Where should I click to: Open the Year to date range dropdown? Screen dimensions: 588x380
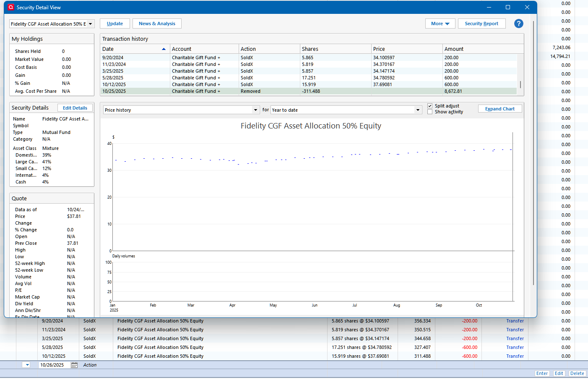[x=418, y=110]
